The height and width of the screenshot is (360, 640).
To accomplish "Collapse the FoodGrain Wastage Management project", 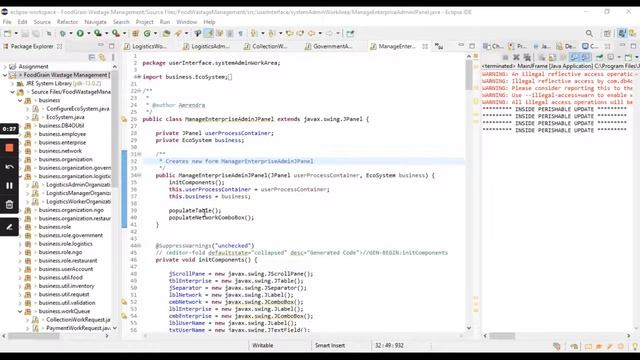I will coord(5,75).
